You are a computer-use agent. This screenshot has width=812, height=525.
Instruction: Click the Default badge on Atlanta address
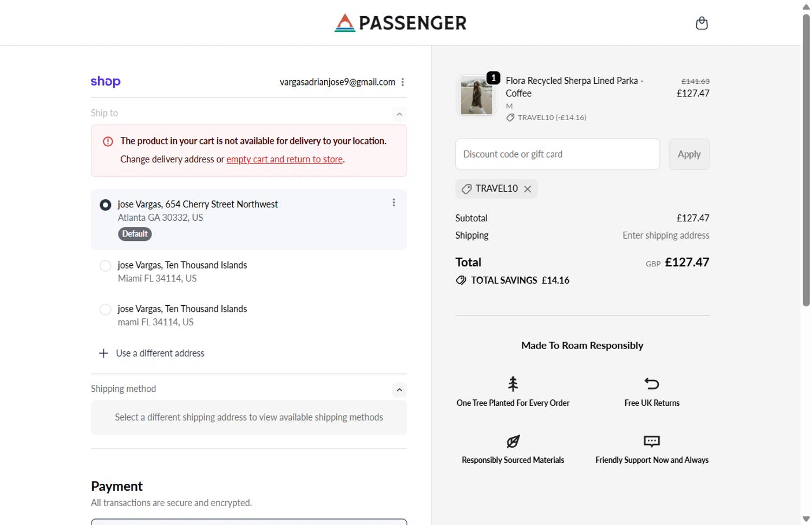[x=135, y=234]
